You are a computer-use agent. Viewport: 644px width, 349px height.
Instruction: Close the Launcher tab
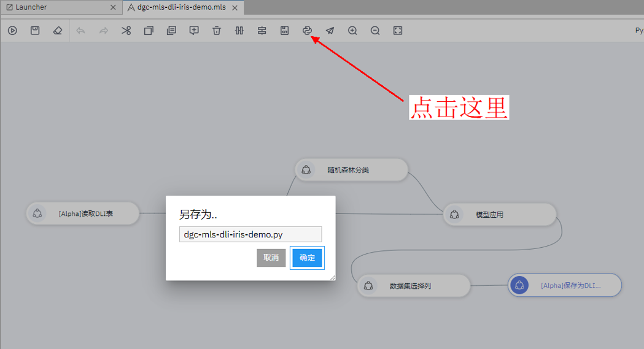(x=113, y=7)
